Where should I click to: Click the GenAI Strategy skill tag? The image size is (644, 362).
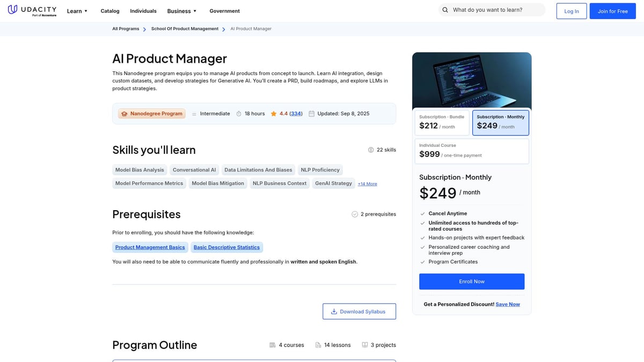pyautogui.click(x=334, y=183)
